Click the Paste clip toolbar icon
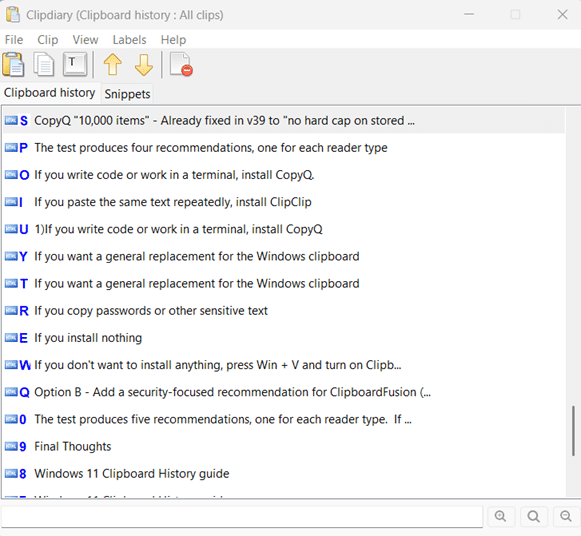The height and width of the screenshot is (536, 581). coord(13,65)
